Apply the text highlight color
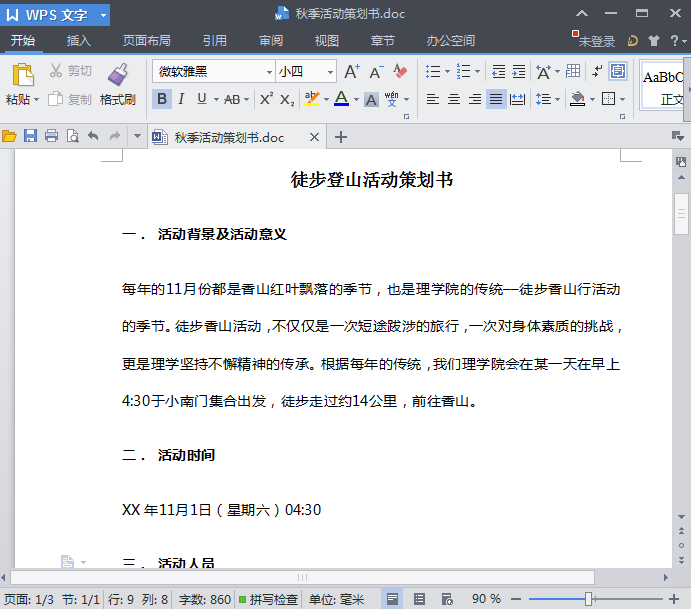Image resolution: width=691 pixels, height=609 pixels. pyautogui.click(x=312, y=99)
